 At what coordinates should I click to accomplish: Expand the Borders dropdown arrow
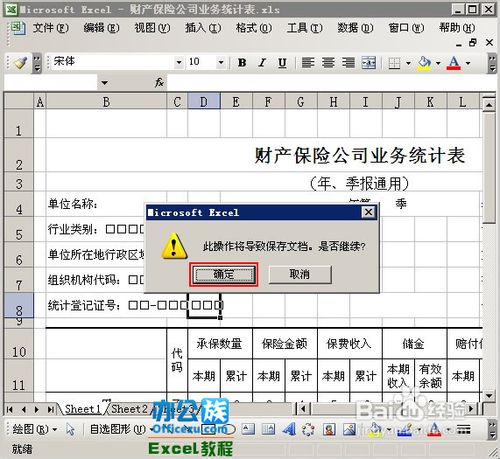(408, 63)
